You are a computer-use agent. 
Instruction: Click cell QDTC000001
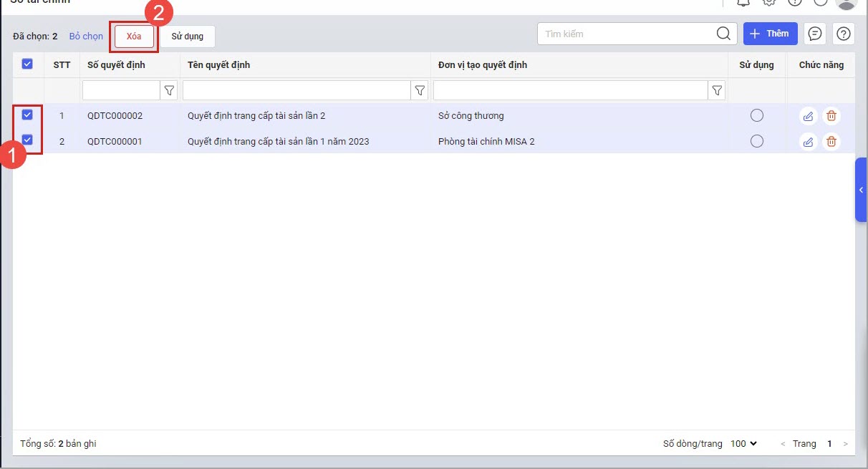coord(115,142)
